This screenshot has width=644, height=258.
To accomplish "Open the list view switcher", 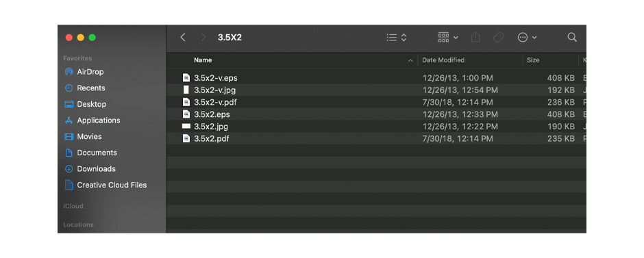I will tap(397, 38).
